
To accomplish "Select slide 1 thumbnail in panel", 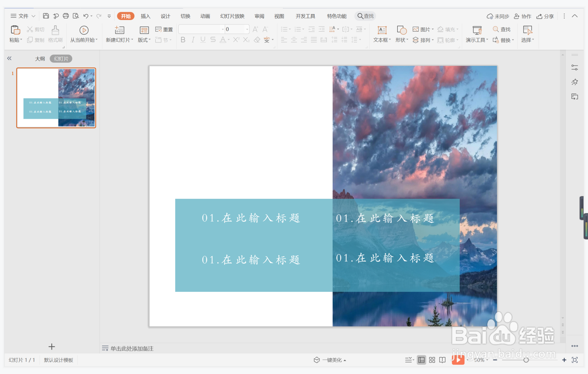I will coord(56,98).
